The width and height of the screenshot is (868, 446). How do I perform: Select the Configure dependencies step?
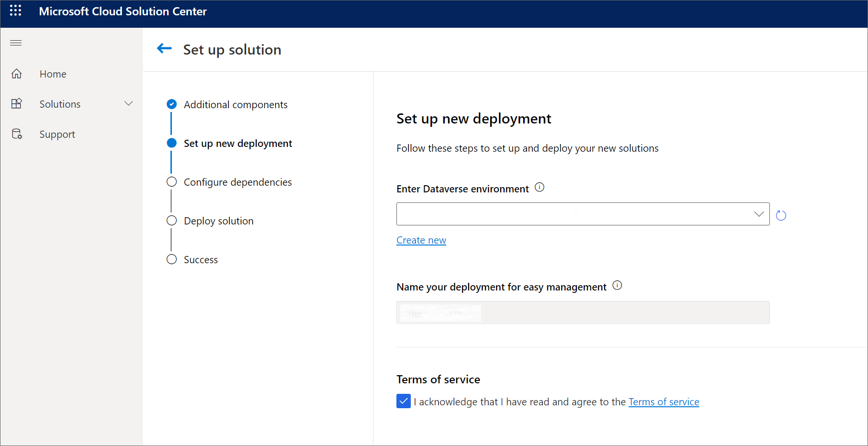237,182
